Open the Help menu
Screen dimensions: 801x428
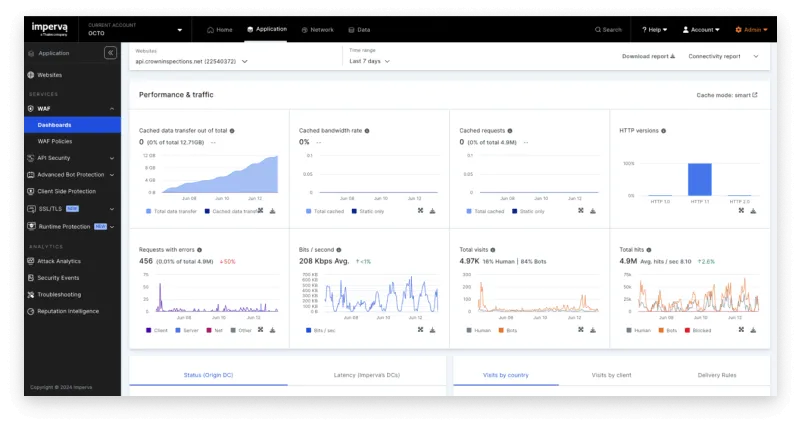coord(654,30)
